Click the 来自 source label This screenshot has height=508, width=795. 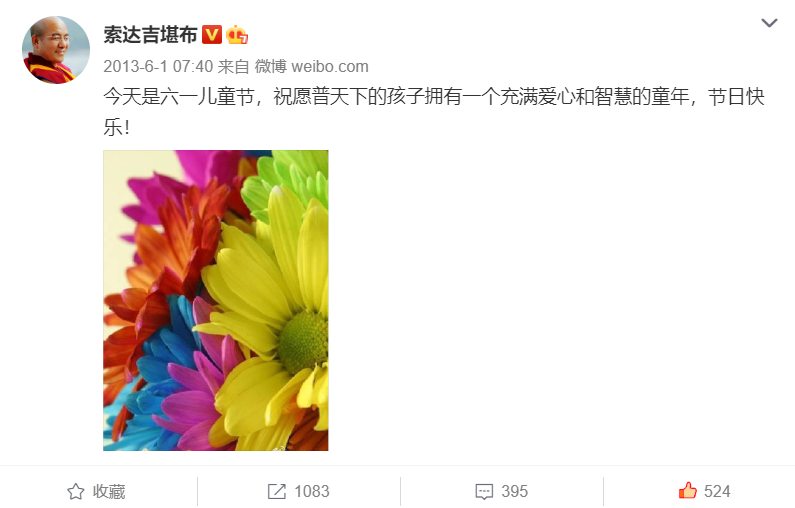(x=233, y=66)
